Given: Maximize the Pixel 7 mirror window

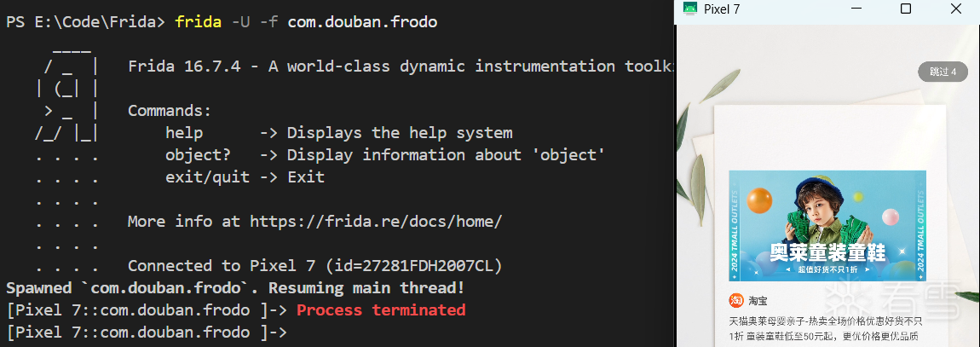Looking at the screenshot, I should [906, 9].
